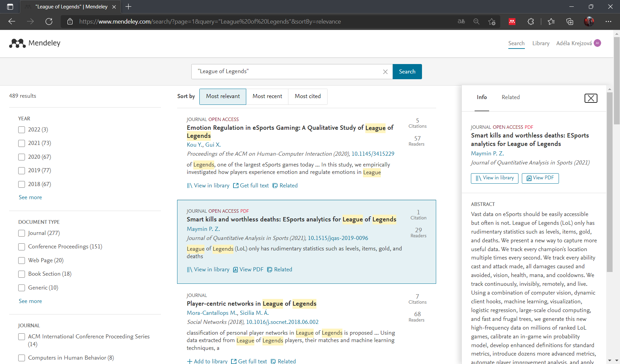Open Kou Y. author link
The height and width of the screenshot is (364, 620).
(195, 145)
